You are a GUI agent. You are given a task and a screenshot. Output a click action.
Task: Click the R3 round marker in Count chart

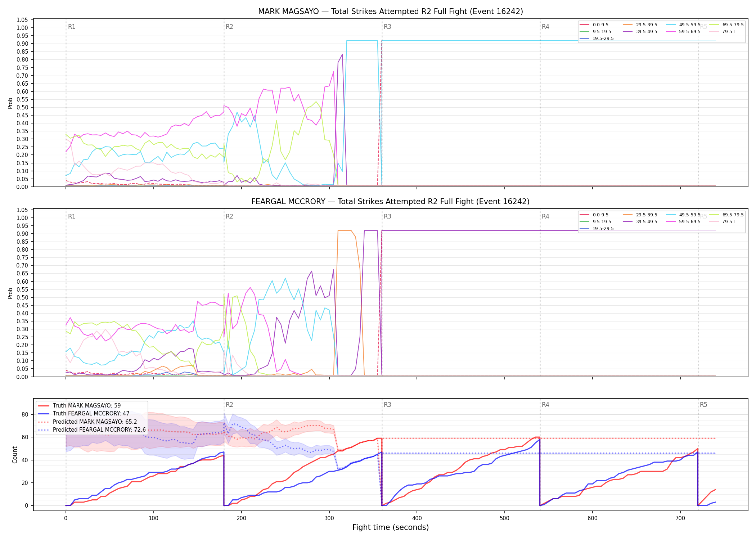point(387,405)
